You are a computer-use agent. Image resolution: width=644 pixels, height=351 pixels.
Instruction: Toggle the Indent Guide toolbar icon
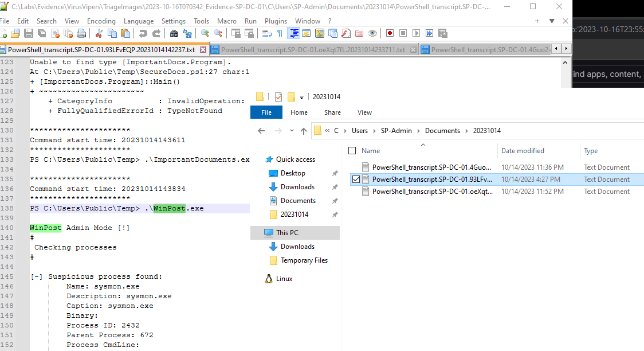pos(294,33)
